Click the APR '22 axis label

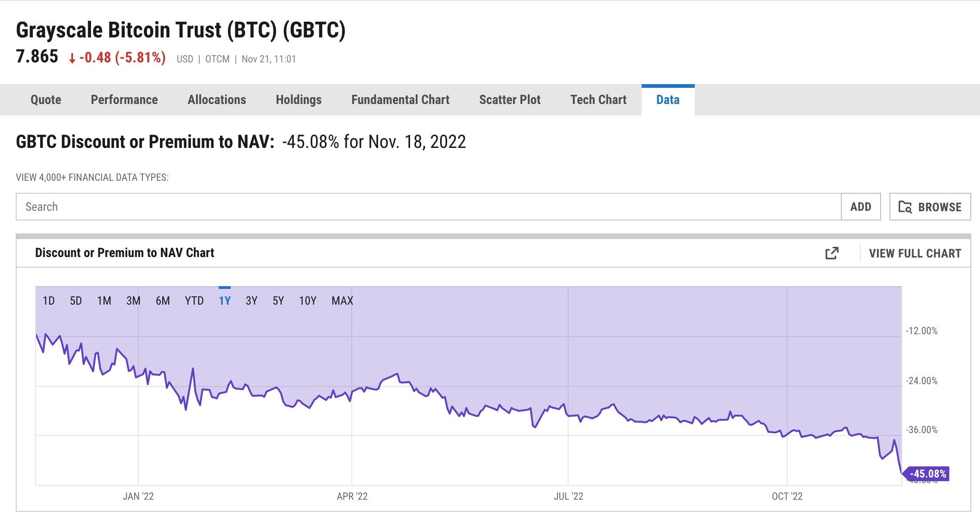[352, 496]
